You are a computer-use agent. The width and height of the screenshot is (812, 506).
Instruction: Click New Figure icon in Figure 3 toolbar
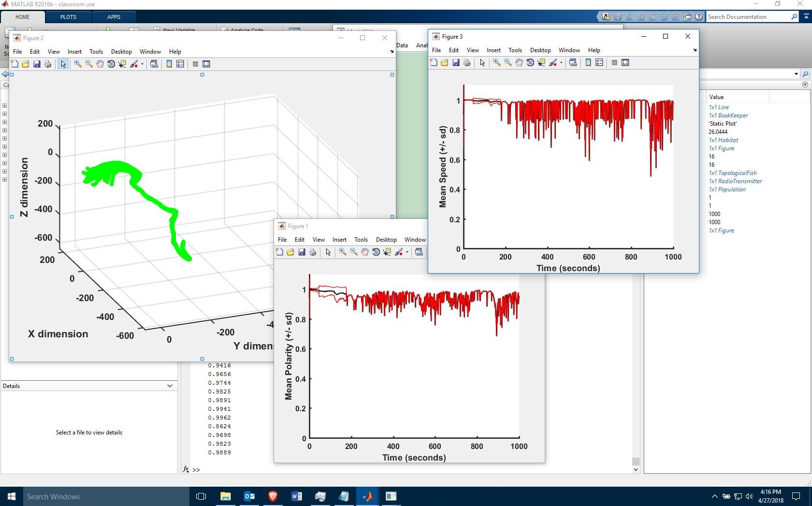point(434,62)
